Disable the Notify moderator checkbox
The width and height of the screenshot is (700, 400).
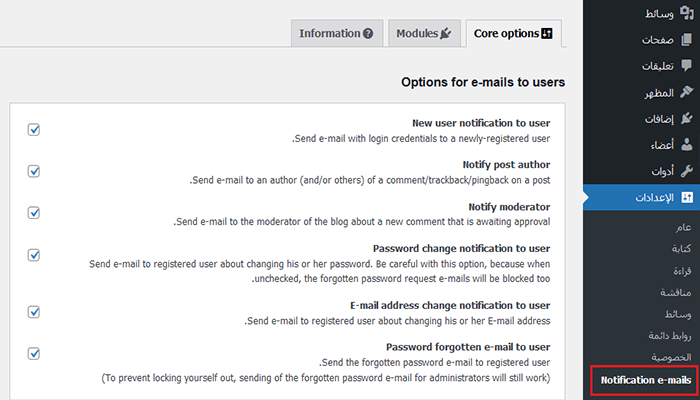[34, 212]
